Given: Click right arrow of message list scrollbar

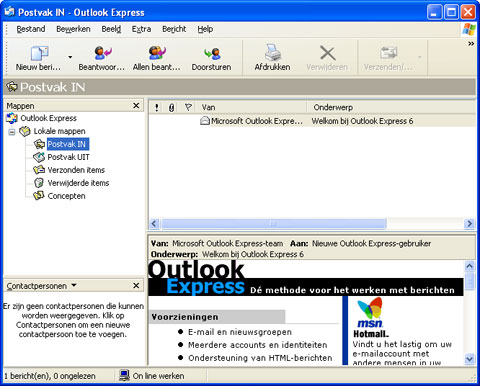Looking at the screenshot, I should (469, 223).
